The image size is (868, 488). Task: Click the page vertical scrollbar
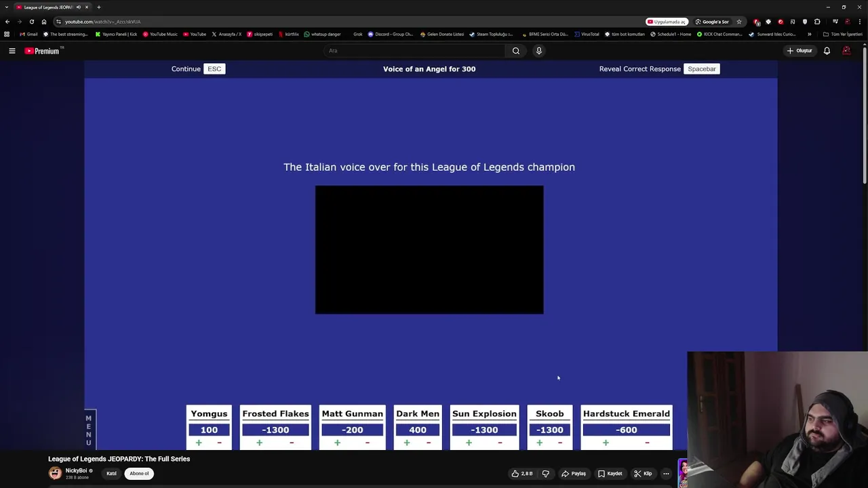click(865, 114)
